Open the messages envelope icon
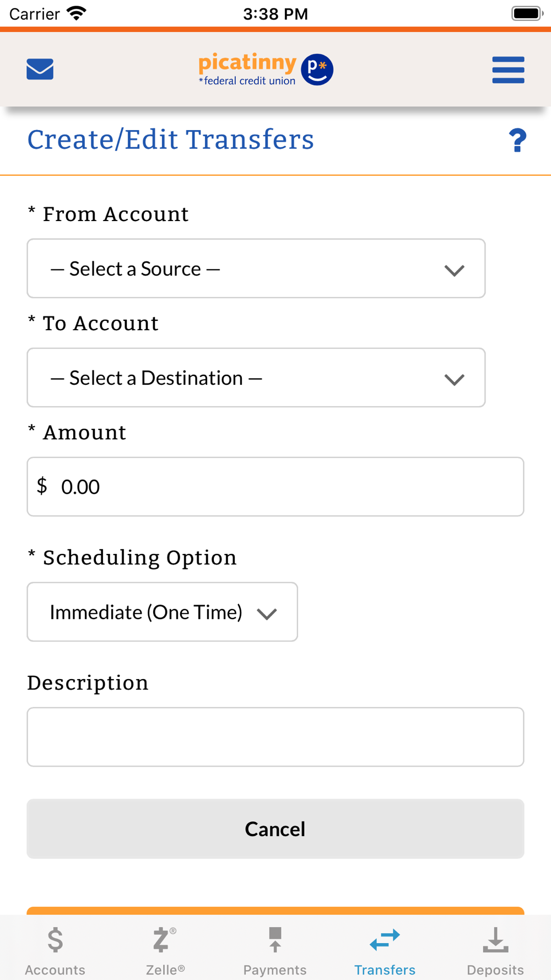This screenshot has height=980, width=551. tap(40, 69)
